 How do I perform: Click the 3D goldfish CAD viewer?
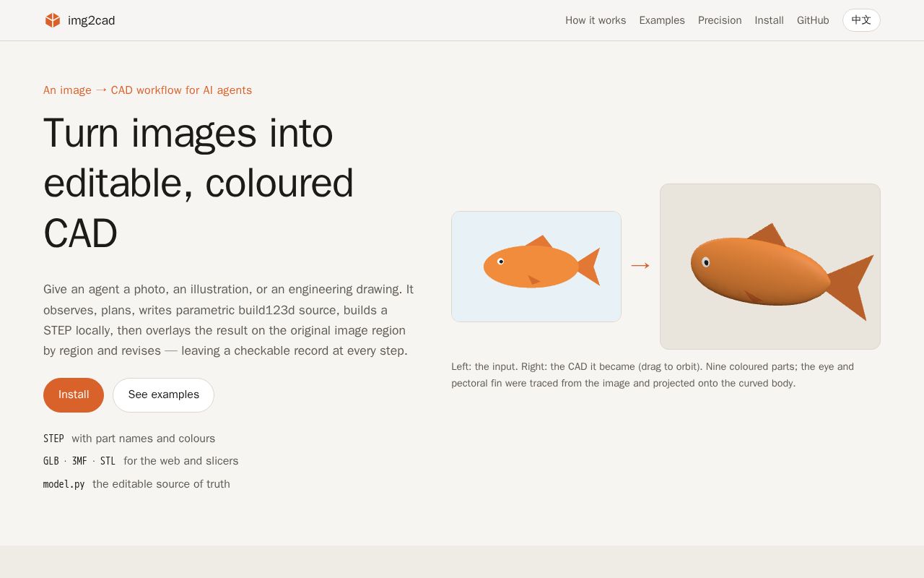pos(770,267)
